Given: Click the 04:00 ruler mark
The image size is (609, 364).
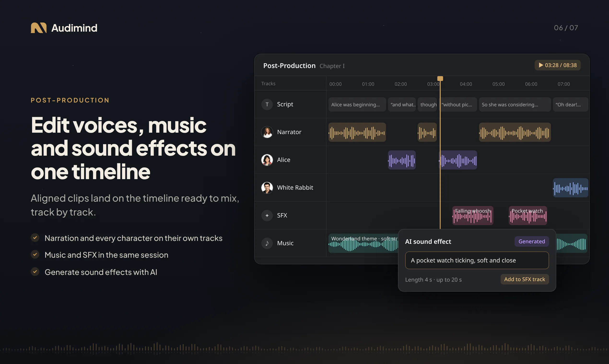Looking at the screenshot, I should pos(466,84).
